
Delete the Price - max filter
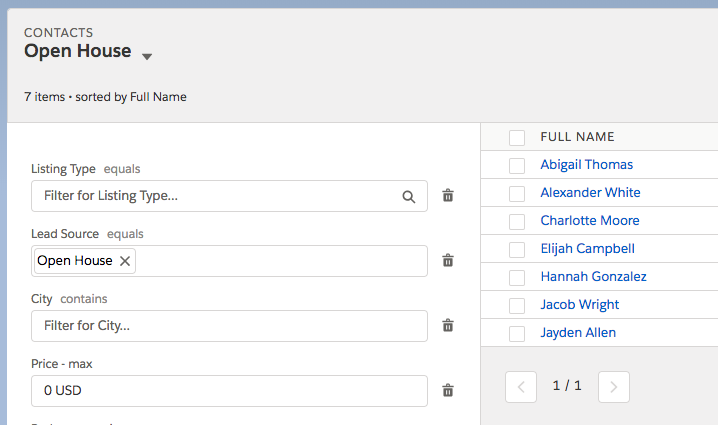point(448,391)
